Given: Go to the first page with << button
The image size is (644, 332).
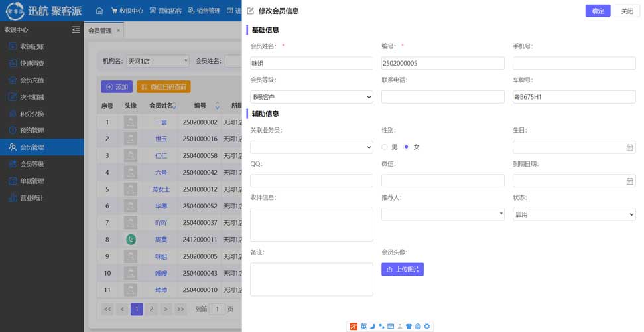Looking at the screenshot, I should click(107, 309).
